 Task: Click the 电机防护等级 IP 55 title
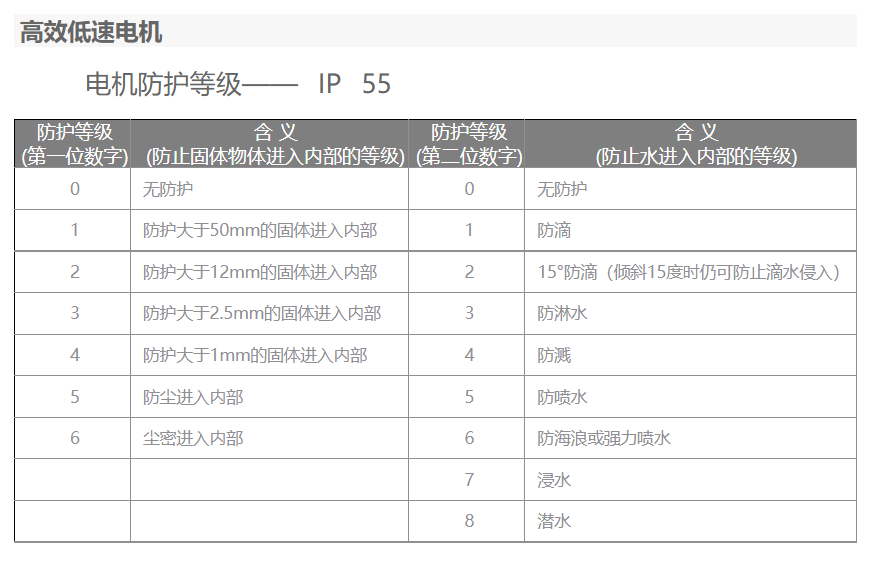tap(238, 84)
